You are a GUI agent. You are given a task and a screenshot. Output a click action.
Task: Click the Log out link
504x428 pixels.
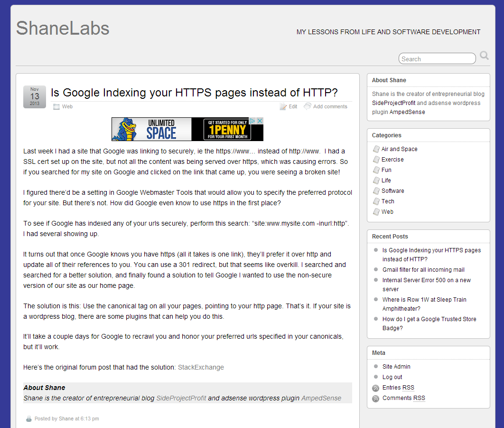[x=392, y=377]
